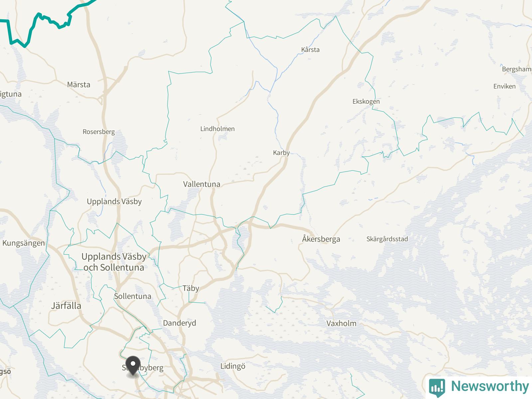This screenshot has height=399, width=532.
Task: Click the Kårsta village label
Action: [310, 50]
